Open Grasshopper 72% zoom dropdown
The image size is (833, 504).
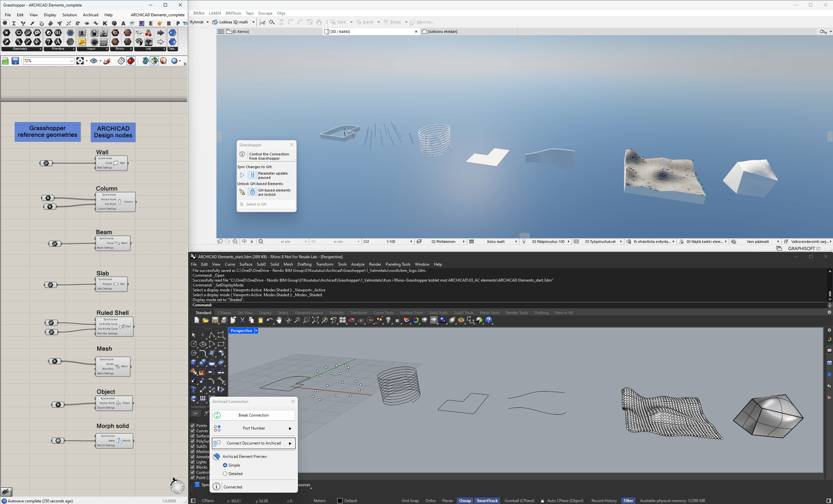(71, 61)
